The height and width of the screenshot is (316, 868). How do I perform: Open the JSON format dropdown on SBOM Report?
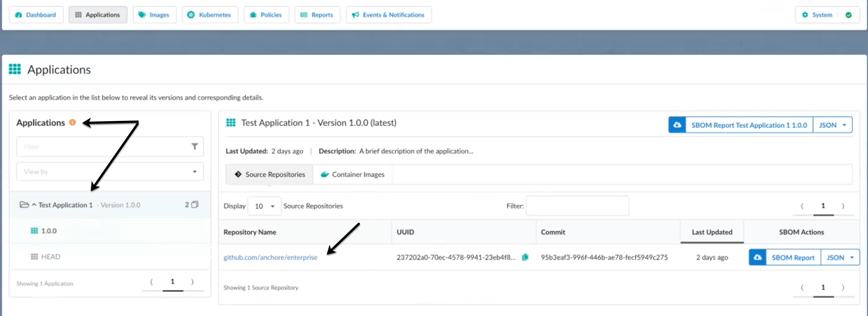833,125
